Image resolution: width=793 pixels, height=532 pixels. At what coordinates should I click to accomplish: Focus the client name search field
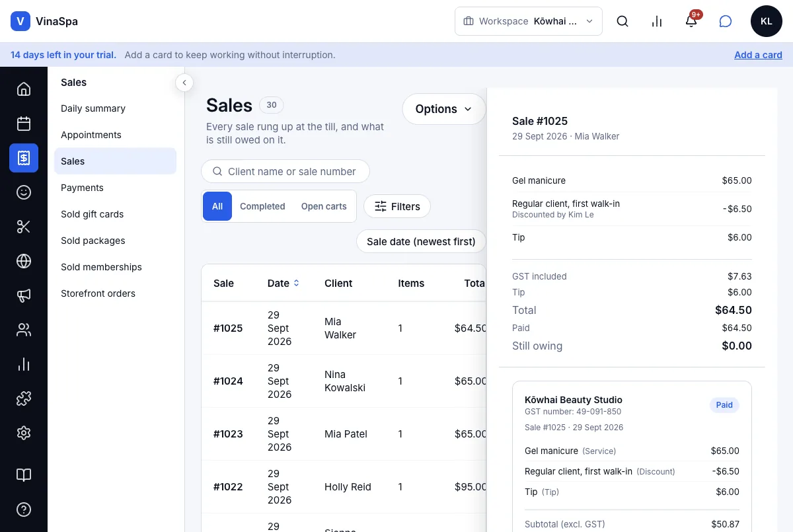(x=285, y=171)
